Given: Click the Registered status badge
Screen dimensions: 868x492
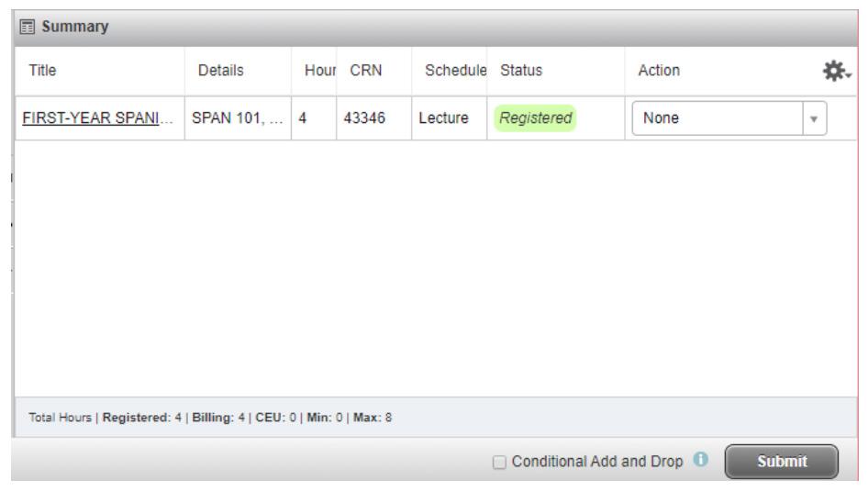Looking at the screenshot, I should pyautogui.click(x=535, y=118).
